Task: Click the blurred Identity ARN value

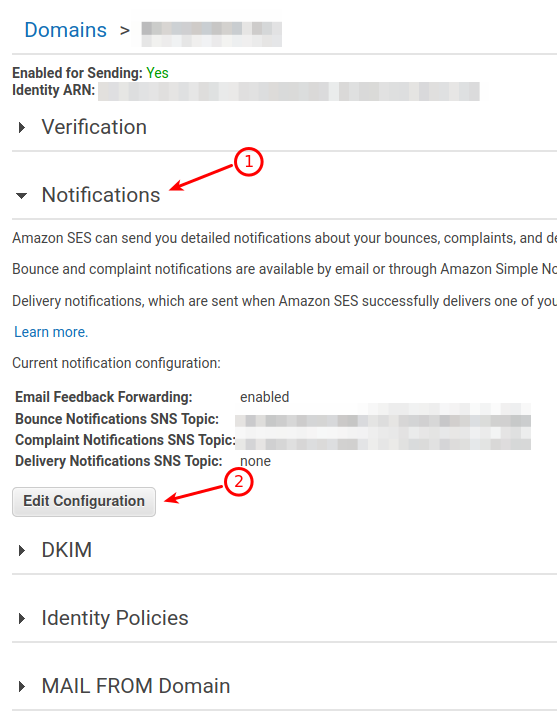Action: 289,91
